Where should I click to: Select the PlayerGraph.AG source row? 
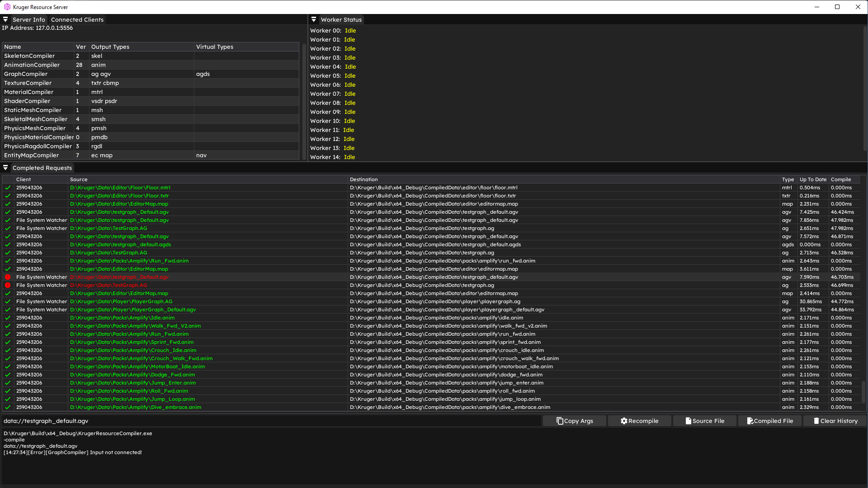[x=121, y=301]
